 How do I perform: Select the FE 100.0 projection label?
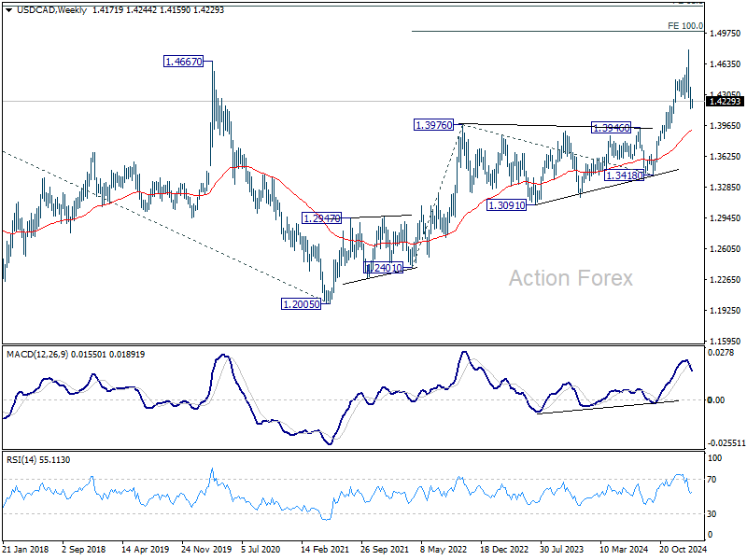pos(685,26)
